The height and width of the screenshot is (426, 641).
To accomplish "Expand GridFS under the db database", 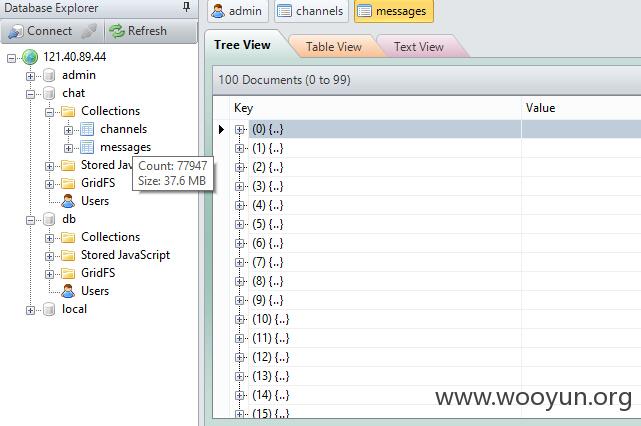I will pyautogui.click(x=49, y=274).
